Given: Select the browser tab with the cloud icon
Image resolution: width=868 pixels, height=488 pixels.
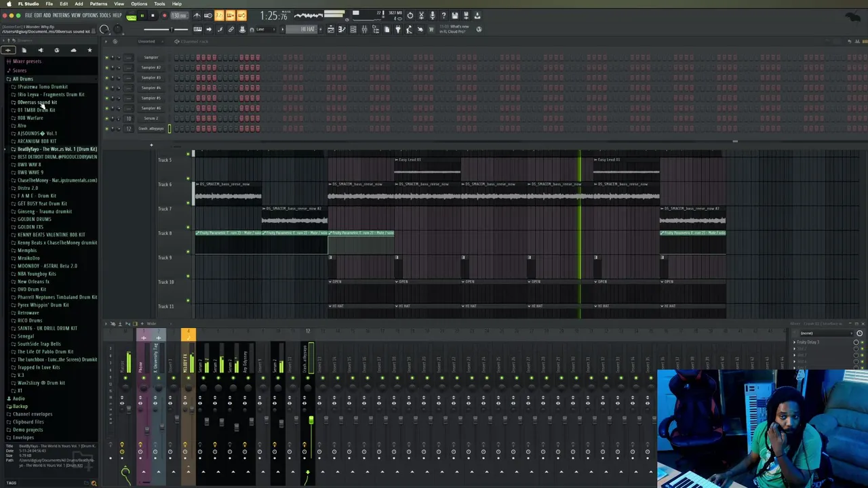Looking at the screenshot, I should click(x=73, y=50).
